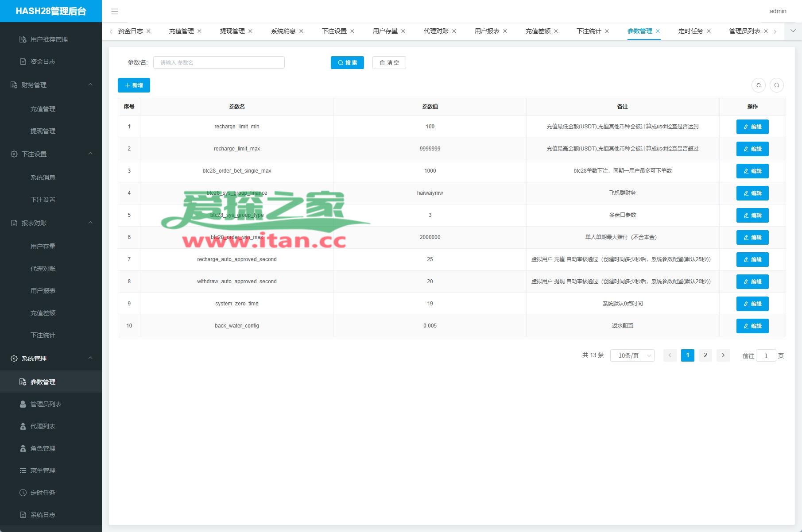The image size is (802, 532).
Task: Close the 充值管理 tab
Action: click(x=199, y=31)
